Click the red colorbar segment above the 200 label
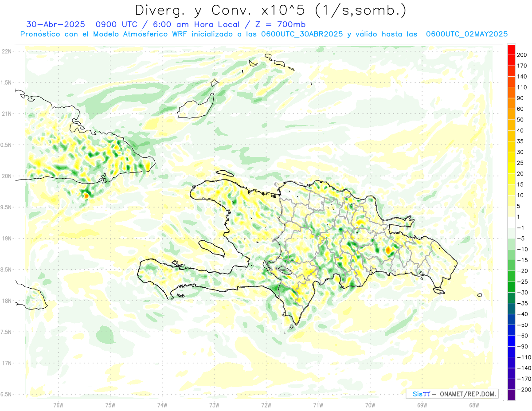 tap(511, 50)
